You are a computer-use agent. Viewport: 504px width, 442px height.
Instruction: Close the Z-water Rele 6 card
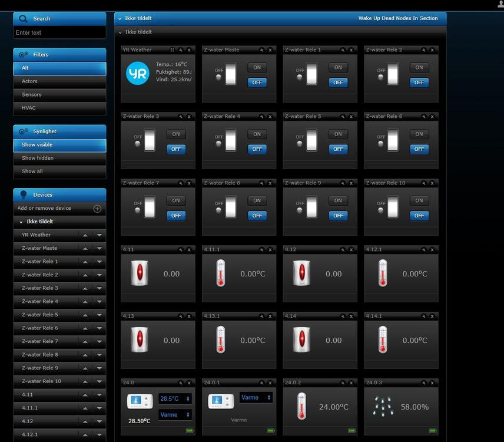coord(432,117)
